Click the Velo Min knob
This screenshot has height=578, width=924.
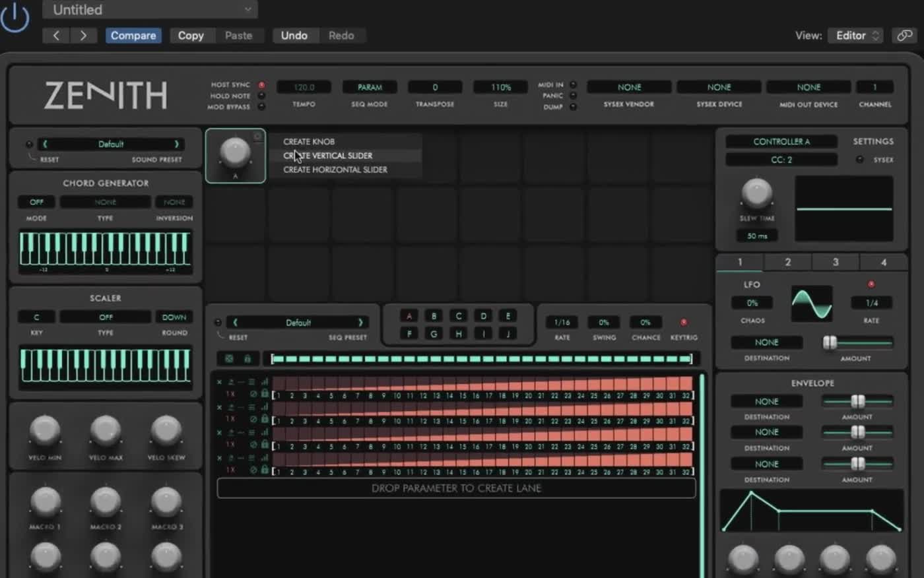45,431
